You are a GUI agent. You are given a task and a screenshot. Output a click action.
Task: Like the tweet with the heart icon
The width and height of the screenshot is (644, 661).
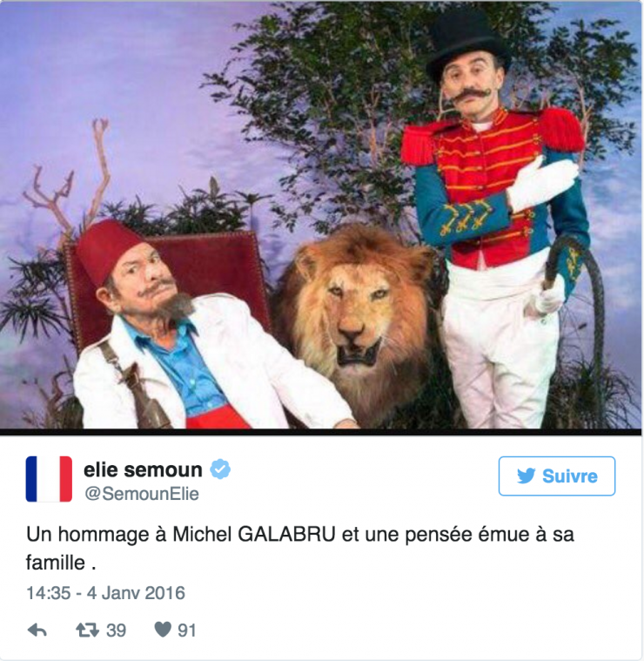coord(163,631)
